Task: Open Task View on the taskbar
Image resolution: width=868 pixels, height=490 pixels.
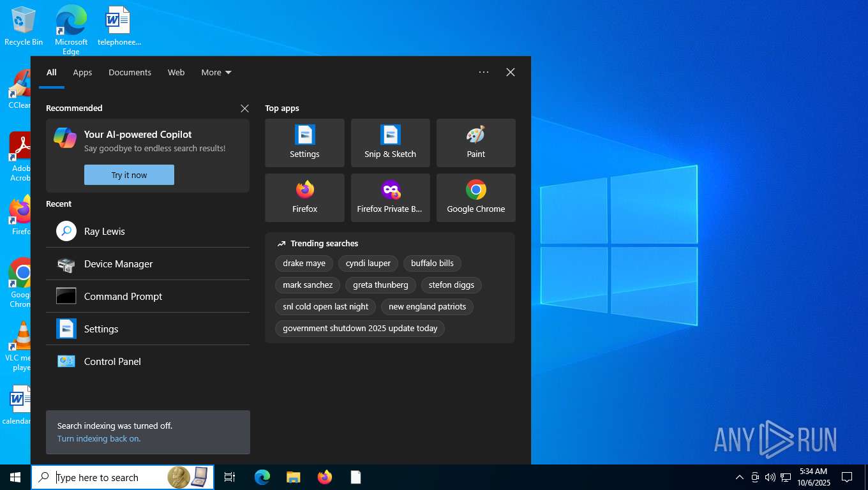Action: [x=230, y=477]
